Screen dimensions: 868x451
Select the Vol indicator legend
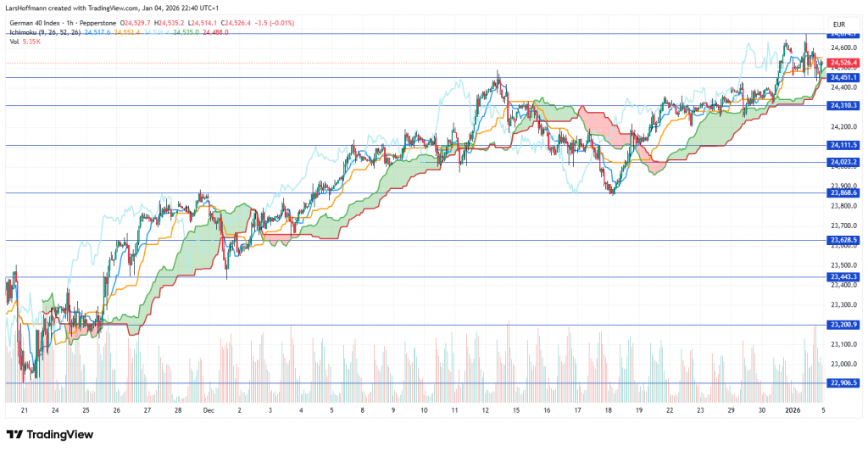[x=15, y=42]
